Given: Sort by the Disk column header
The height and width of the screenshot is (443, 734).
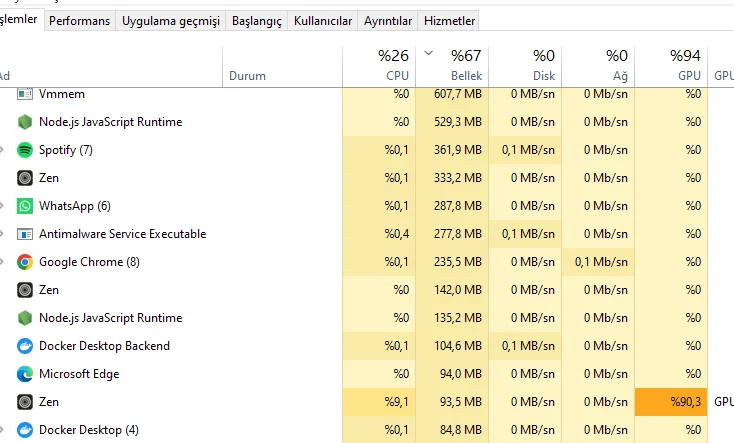Looking at the screenshot, I should pos(525,66).
